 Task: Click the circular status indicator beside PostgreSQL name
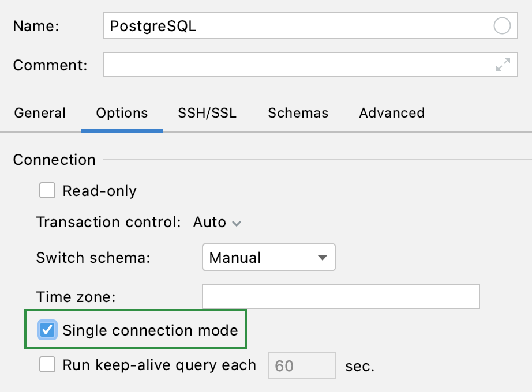click(x=503, y=26)
